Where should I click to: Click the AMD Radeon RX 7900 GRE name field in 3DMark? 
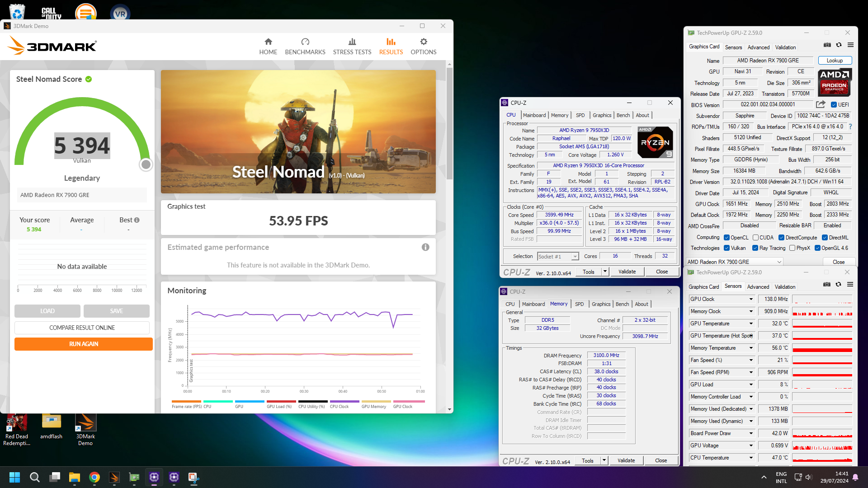point(82,195)
